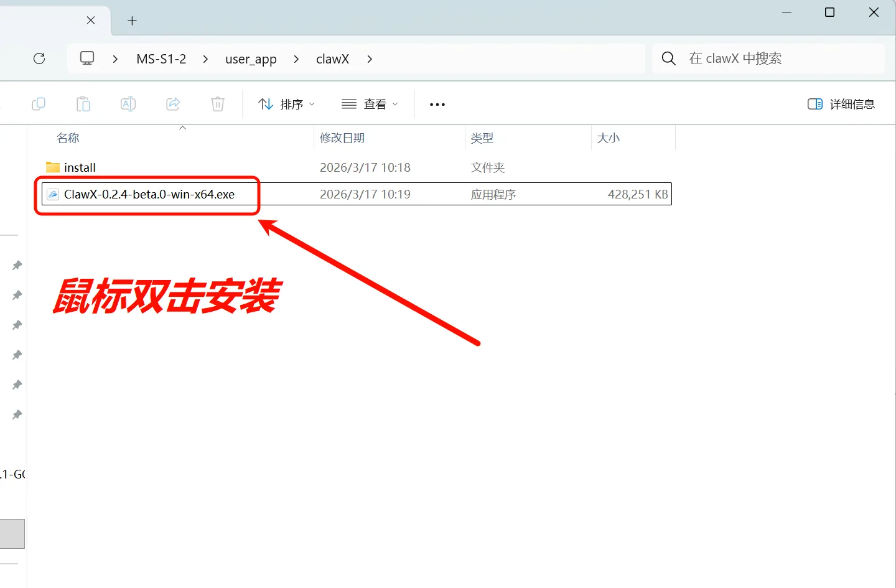Viewport: 896px width, 588px height.
Task: Click clawX breadcrumb segment
Action: pyautogui.click(x=332, y=58)
